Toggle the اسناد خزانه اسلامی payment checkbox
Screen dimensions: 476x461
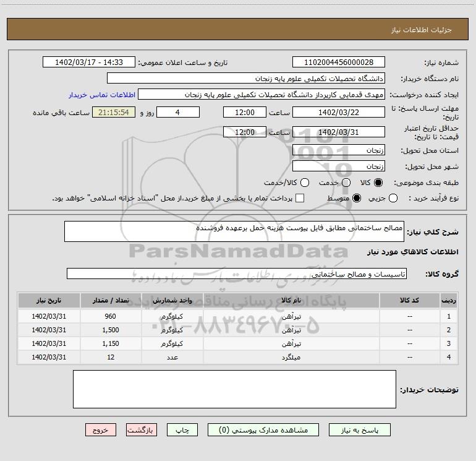[300, 198]
